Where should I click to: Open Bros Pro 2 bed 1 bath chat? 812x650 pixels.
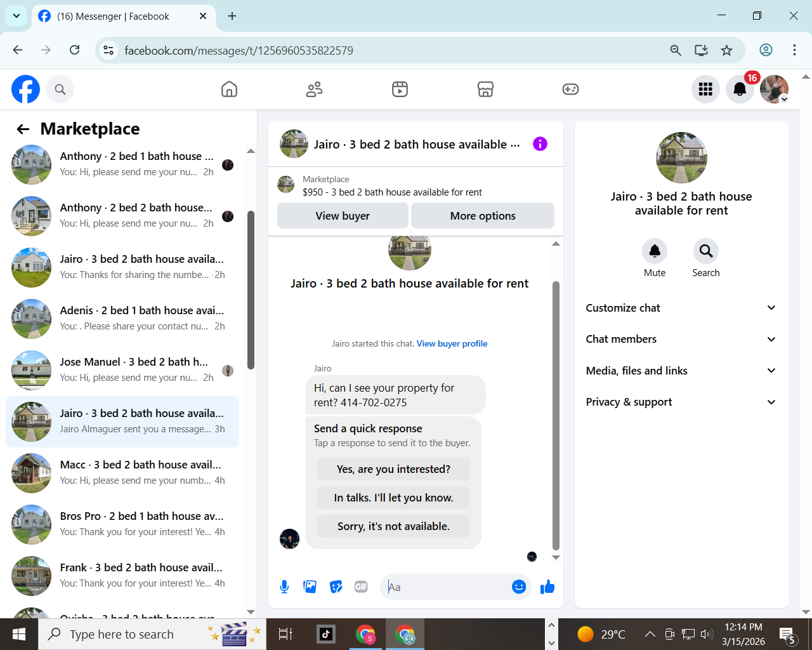(122, 524)
